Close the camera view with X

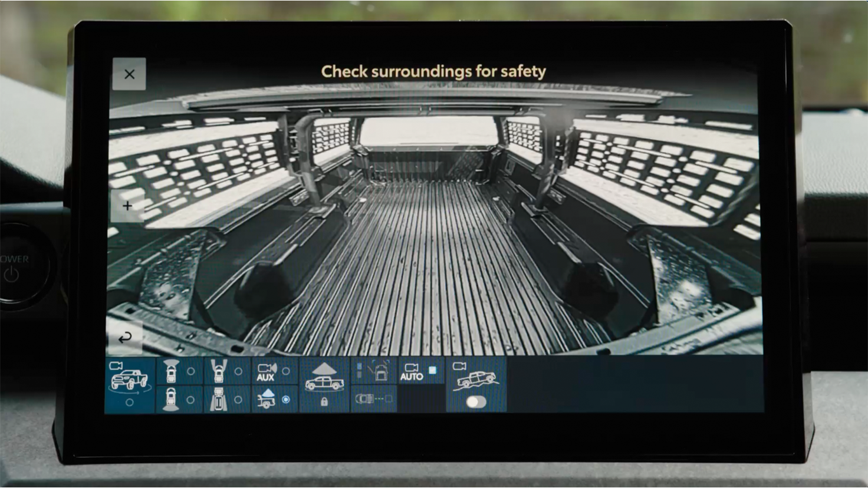coord(129,74)
